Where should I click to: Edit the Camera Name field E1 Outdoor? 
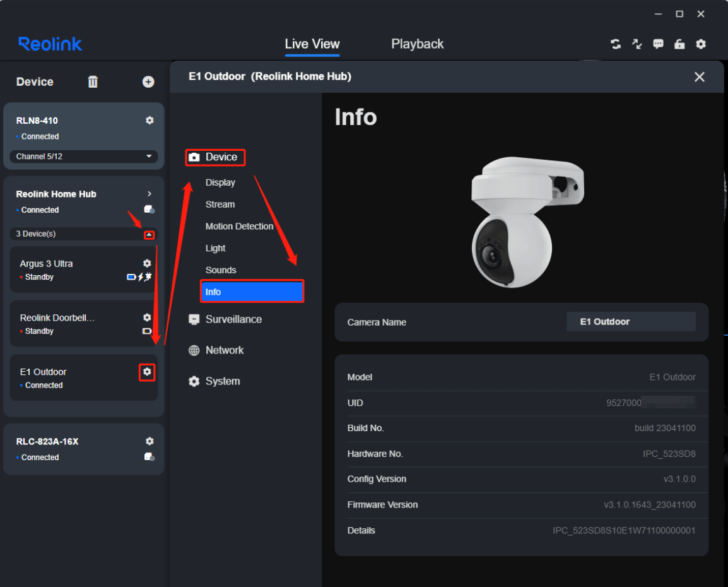click(x=631, y=321)
